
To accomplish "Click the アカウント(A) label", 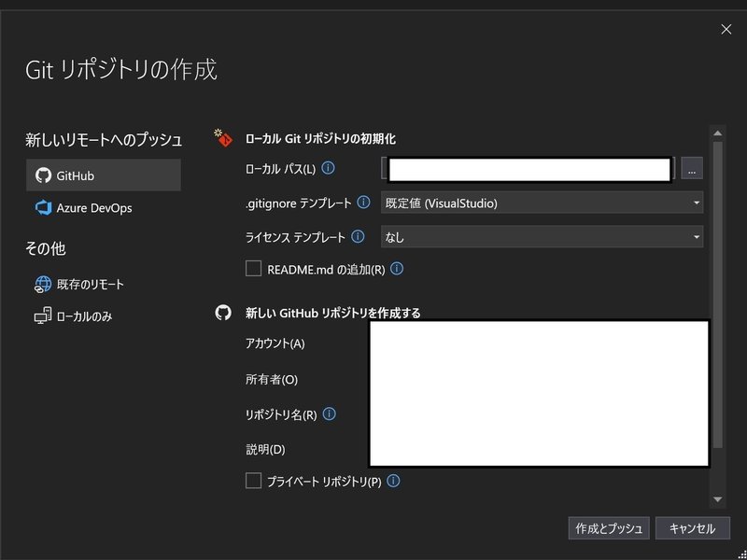I will 275,343.
